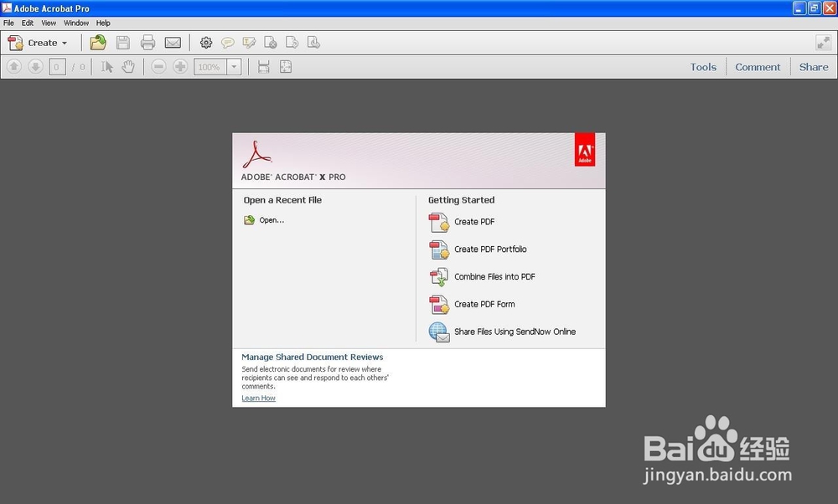Choose the Hand pan tool
838x504 pixels.
pyautogui.click(x=128, y=67)
